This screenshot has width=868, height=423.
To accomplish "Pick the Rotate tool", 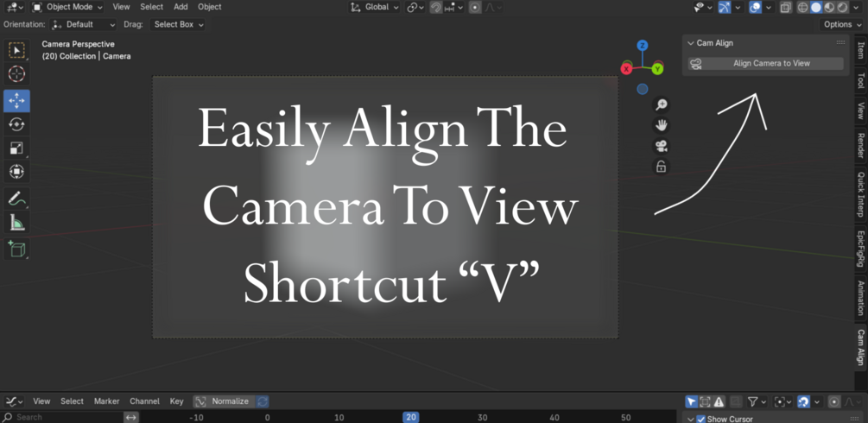I will coord(16,124).
